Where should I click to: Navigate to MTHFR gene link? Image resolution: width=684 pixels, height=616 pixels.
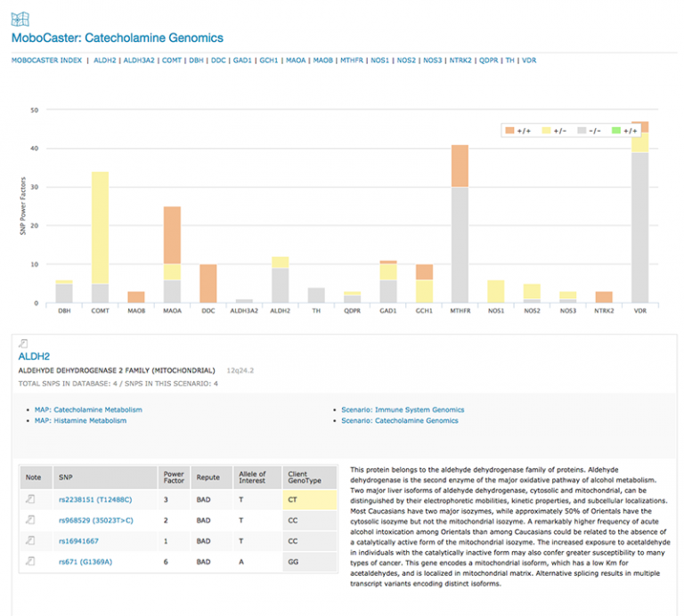tap(352, 61)
